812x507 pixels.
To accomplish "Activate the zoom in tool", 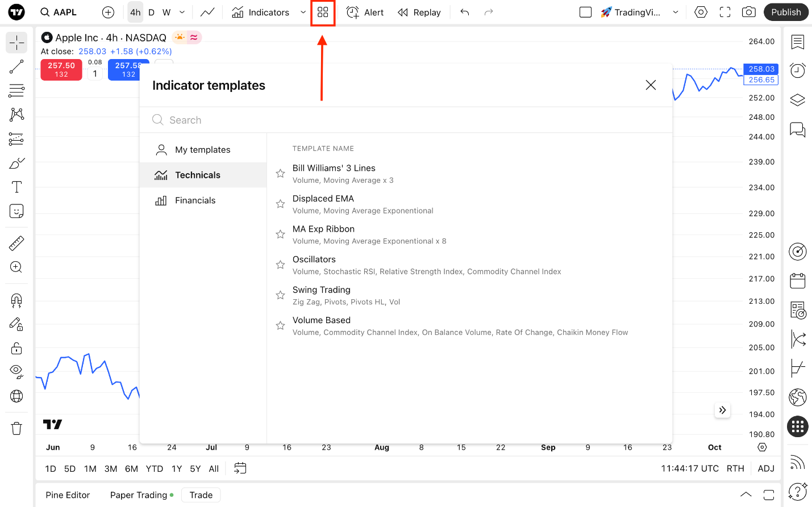I will (x=16, y=267).
